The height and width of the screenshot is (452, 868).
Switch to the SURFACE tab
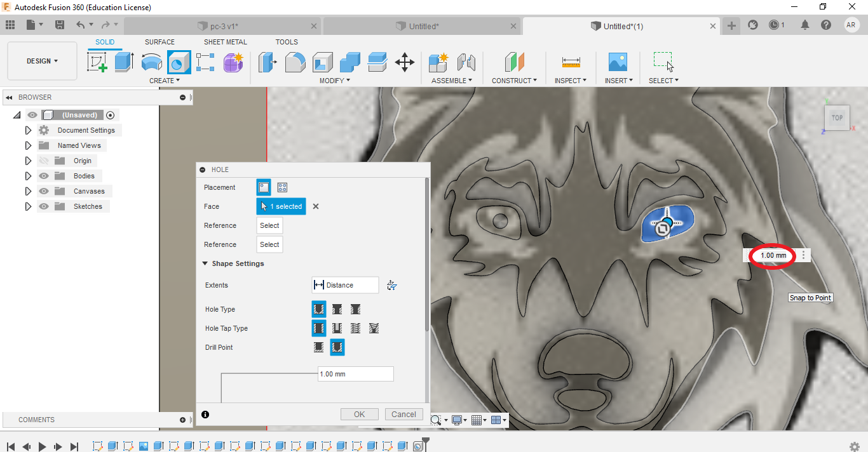tap(159, 42)
